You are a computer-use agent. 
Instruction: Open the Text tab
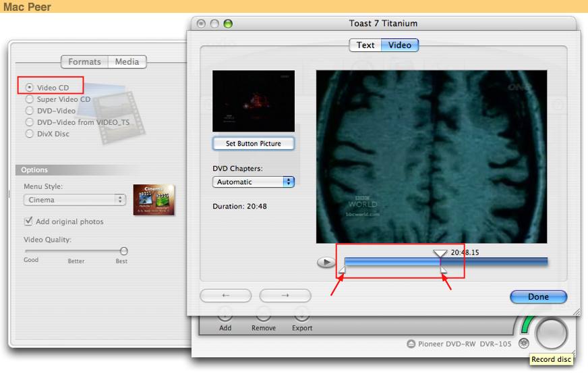pos(365,45)
